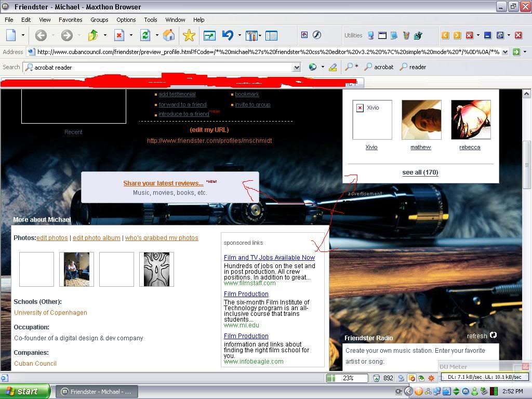Open the File menu

click(x=9, y=20)
